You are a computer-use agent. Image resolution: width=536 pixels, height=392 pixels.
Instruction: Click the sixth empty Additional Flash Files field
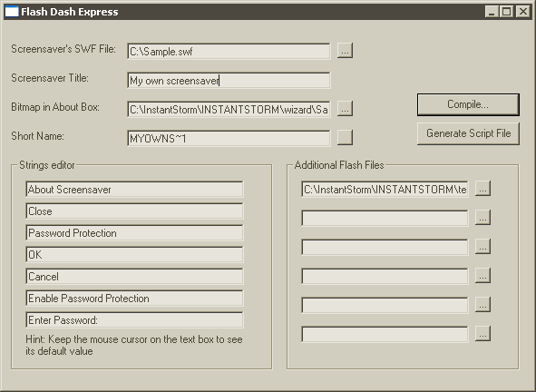[385, 335]
